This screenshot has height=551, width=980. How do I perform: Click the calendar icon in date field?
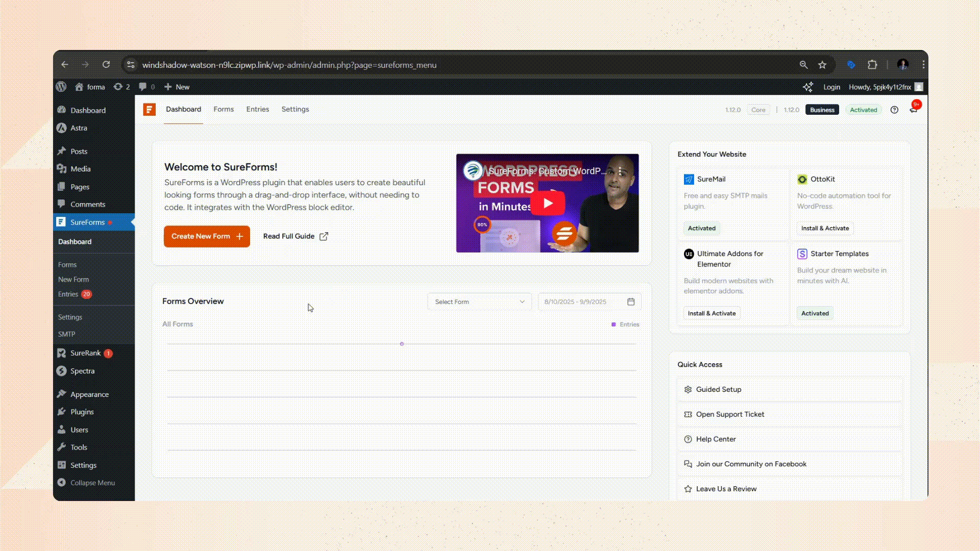[631, 302]
